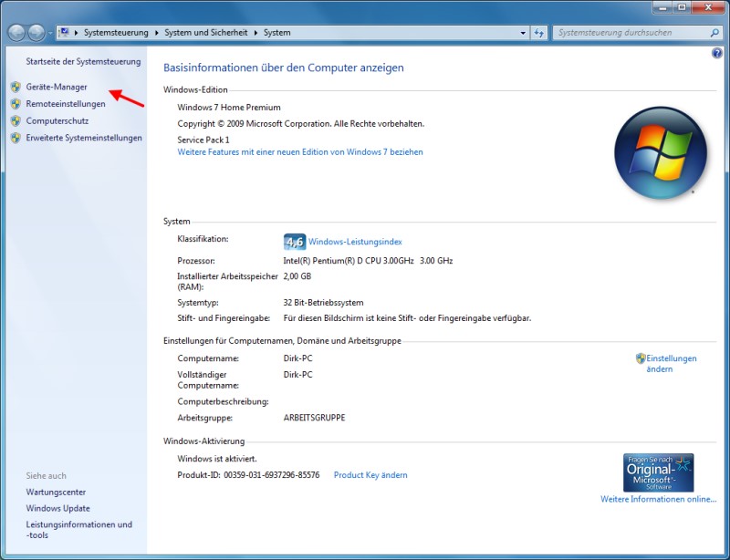Open Weitere Informationen online link

coord(658,500)
